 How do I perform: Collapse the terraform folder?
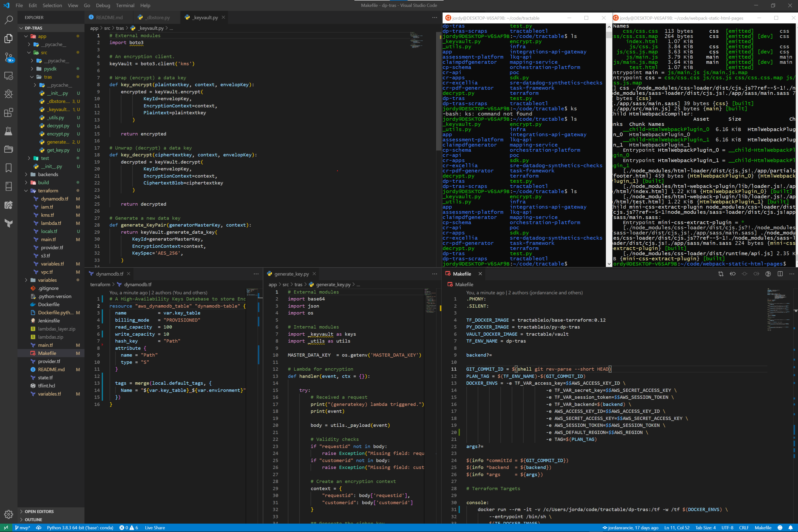tap(51, 191)
